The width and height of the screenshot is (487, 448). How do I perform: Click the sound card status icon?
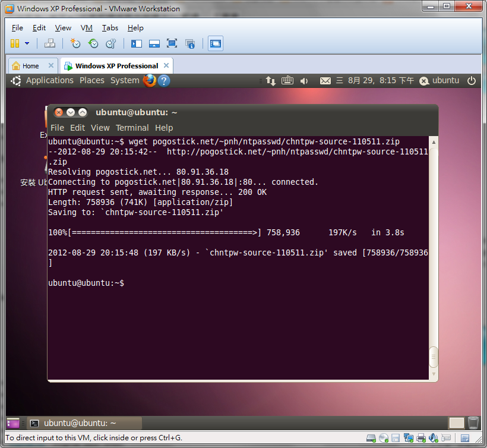(433, 438)
